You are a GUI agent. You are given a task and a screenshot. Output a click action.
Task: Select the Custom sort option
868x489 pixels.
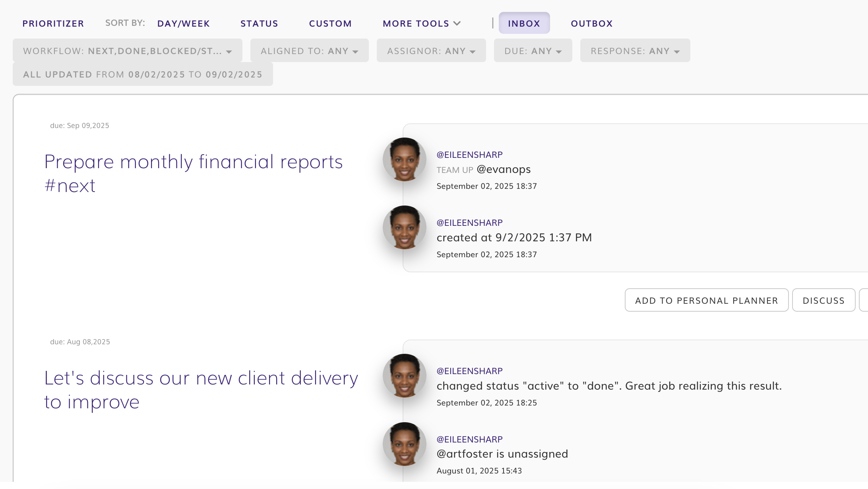pyautogui.click(x=330, y=23)
